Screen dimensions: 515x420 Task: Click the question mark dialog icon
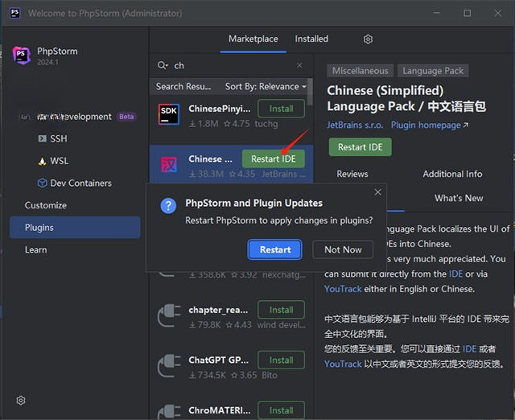tap(168, 206)
